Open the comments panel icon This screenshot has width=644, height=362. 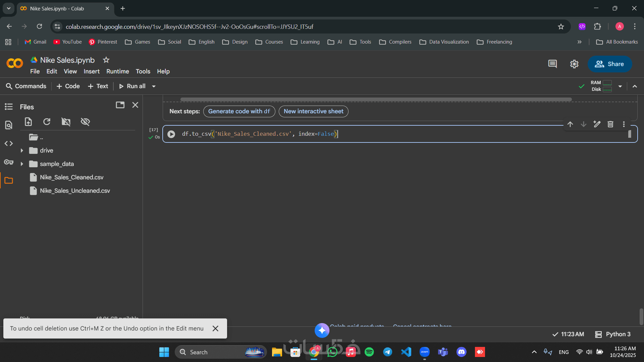pyautogui.click(x=552, y=64)
